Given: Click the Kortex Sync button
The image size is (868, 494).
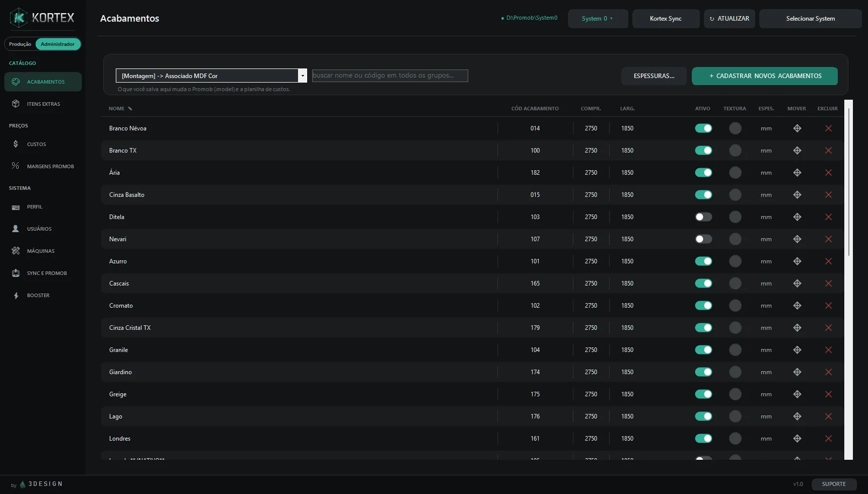Looking at the screenshot, I should [666, 19].
